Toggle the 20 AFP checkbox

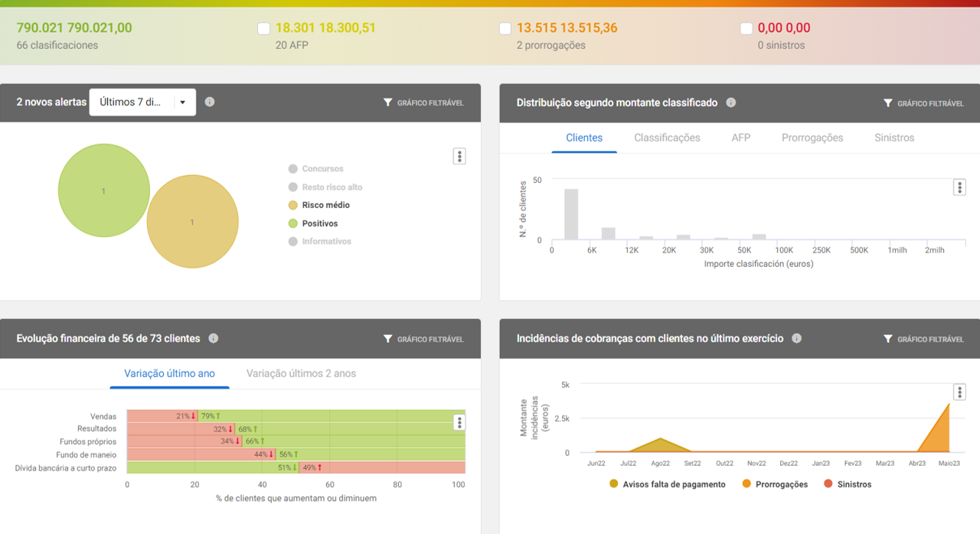(264, 28)
